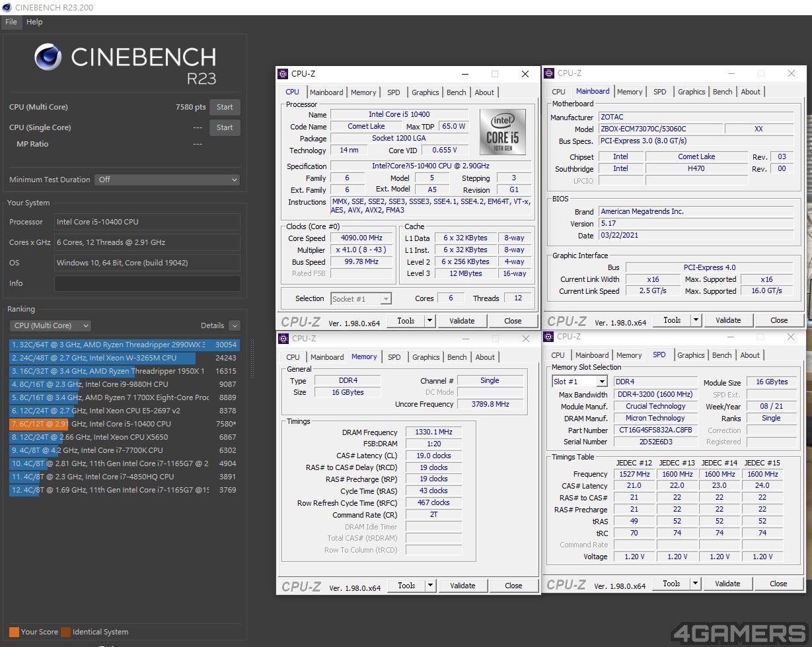The image size is (812, 647).
Task: Open the Help menu in Cinebench
Action: [x=34, y=22]
